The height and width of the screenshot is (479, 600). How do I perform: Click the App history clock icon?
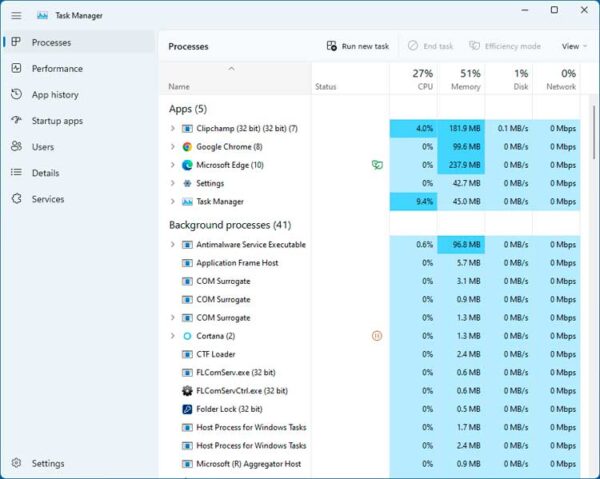[16, 94]
